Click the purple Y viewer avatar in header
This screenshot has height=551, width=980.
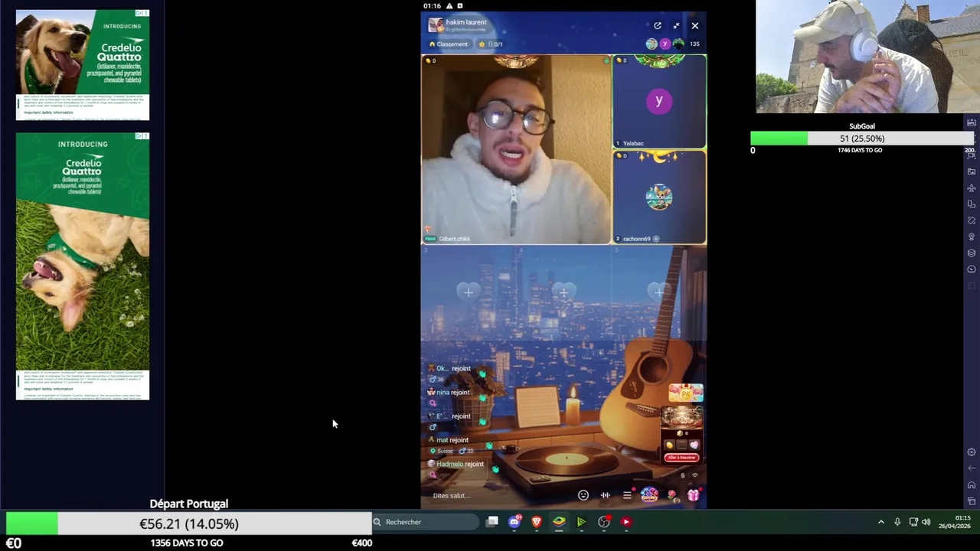(x=665, y=44)
